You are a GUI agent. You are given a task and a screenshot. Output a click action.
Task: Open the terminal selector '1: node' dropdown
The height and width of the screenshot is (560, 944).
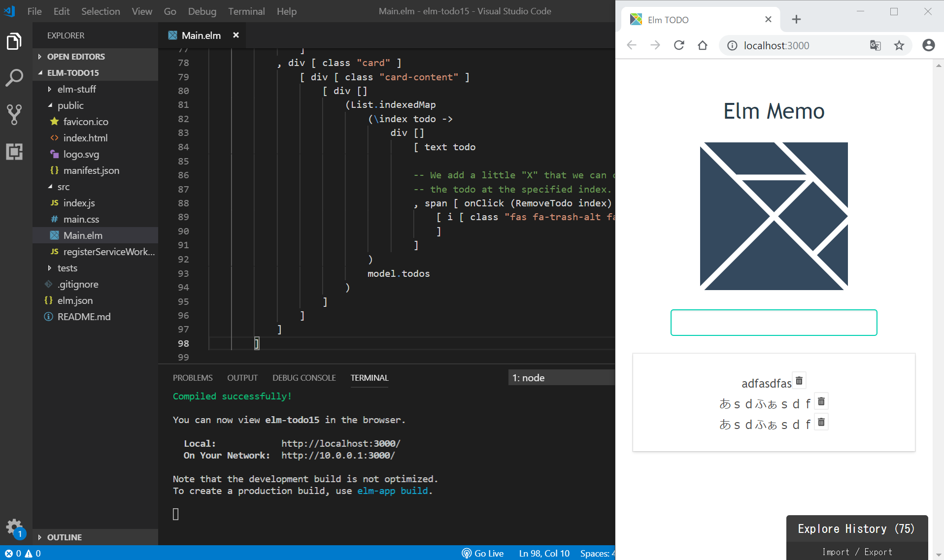pyautogui.click(x=561, y=378)
